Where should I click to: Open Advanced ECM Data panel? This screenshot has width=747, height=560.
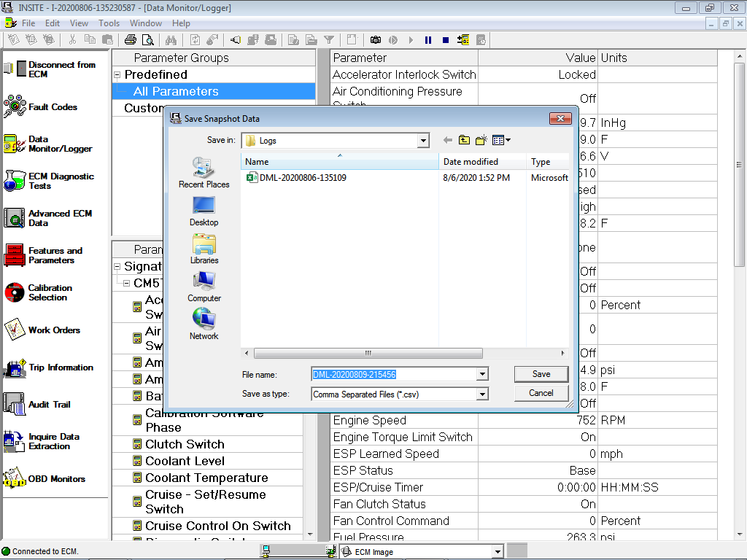[19, 217]
